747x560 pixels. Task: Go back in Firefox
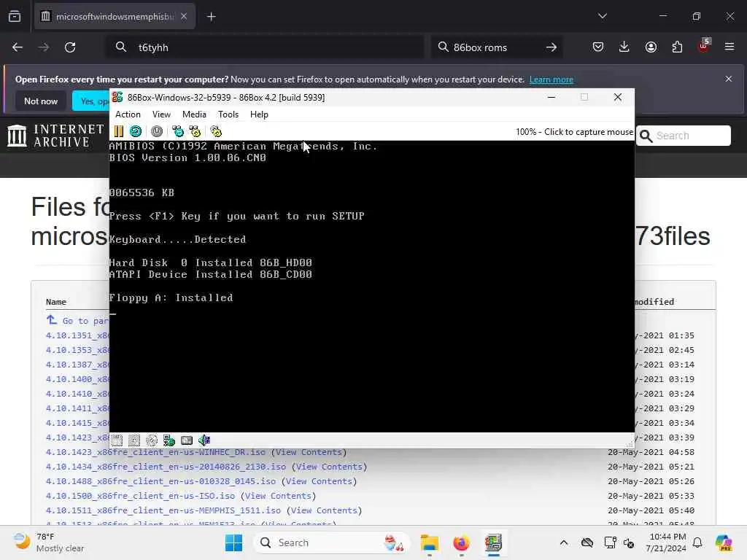pyautogui.click(x=18, y=47)
